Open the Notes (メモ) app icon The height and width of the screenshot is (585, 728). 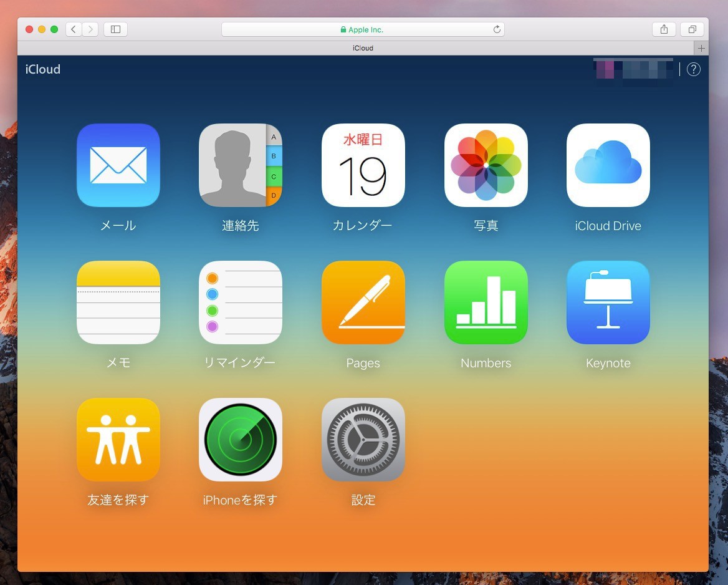coord(118,302)
